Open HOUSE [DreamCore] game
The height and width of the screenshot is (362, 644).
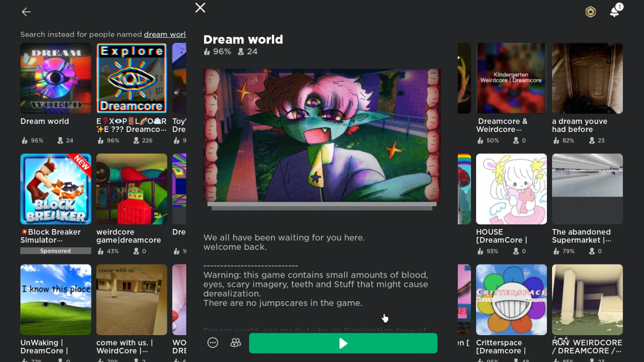(512, 189)
